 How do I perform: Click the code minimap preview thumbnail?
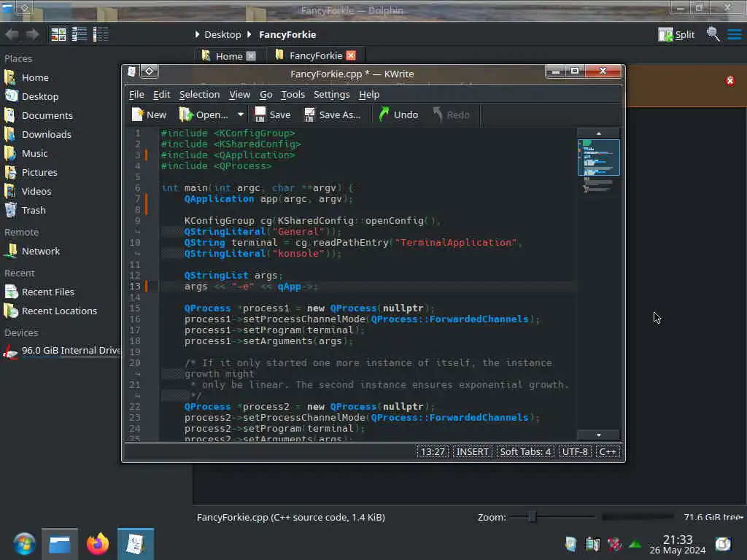pyautogui.click(x=598, y=157)
